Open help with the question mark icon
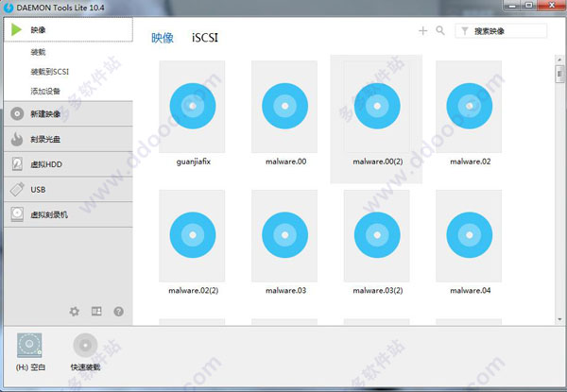The image size is (567, 392). [119, 311]
